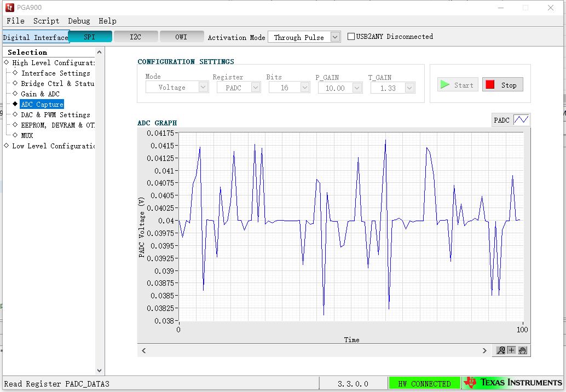The image size is (566, 392).
Task: Click the HW CONNECTED status indicator
Action: pyautogui.click(x=425, y=383)
